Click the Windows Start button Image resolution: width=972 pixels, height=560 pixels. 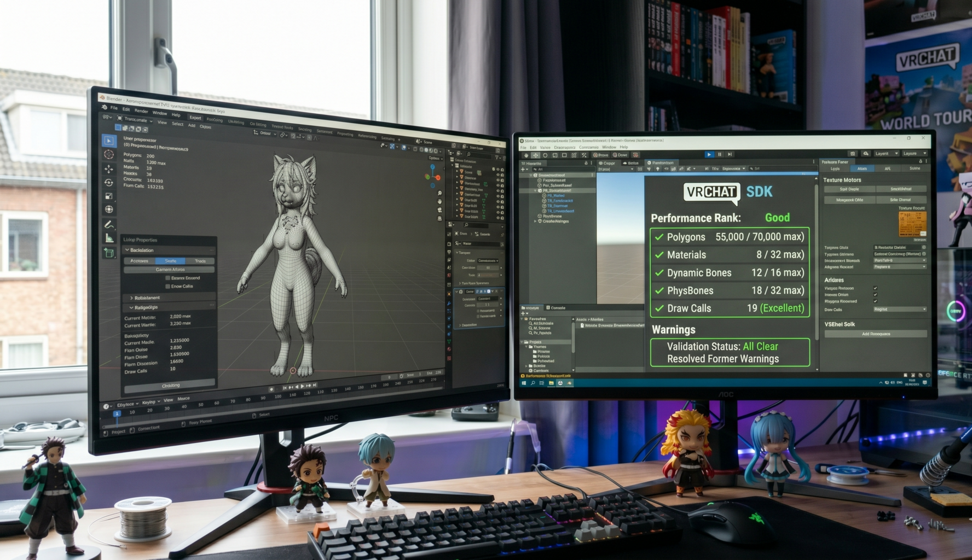(524, 383)
